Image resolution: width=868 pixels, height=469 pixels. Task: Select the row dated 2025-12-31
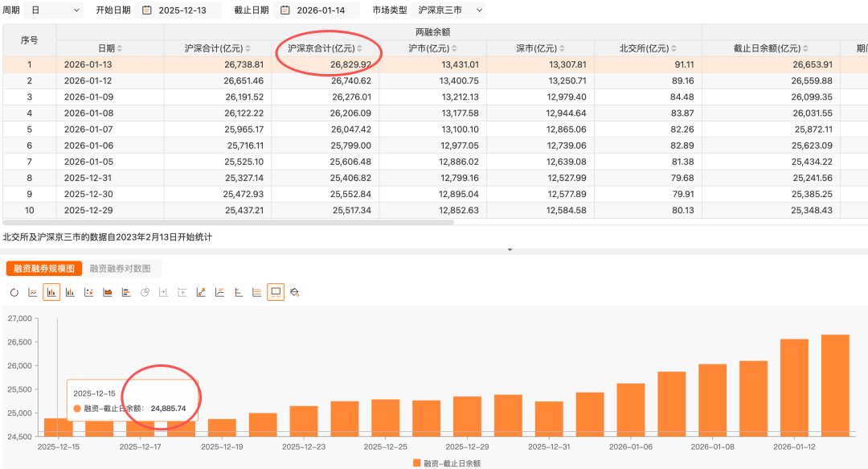point(435,178)
